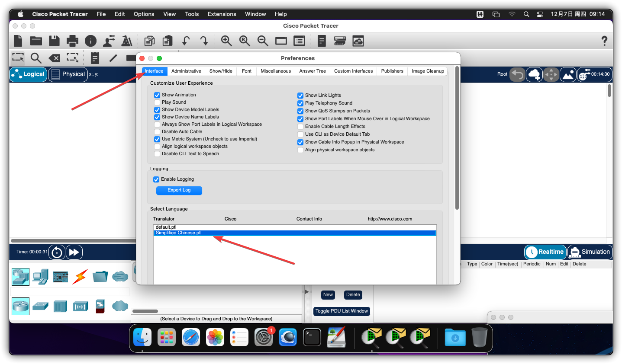Toggle Play Telephony Sound checkbox

(300, 103)
